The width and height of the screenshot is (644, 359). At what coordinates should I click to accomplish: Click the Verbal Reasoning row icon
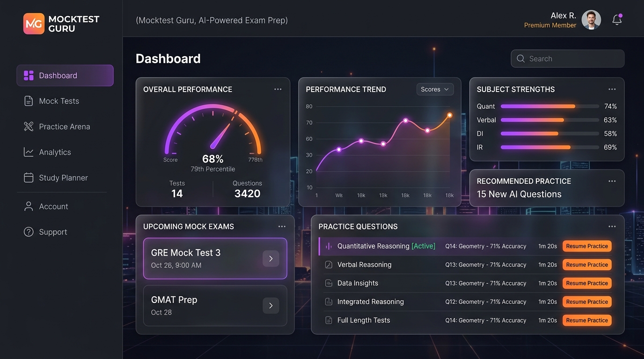329,265
